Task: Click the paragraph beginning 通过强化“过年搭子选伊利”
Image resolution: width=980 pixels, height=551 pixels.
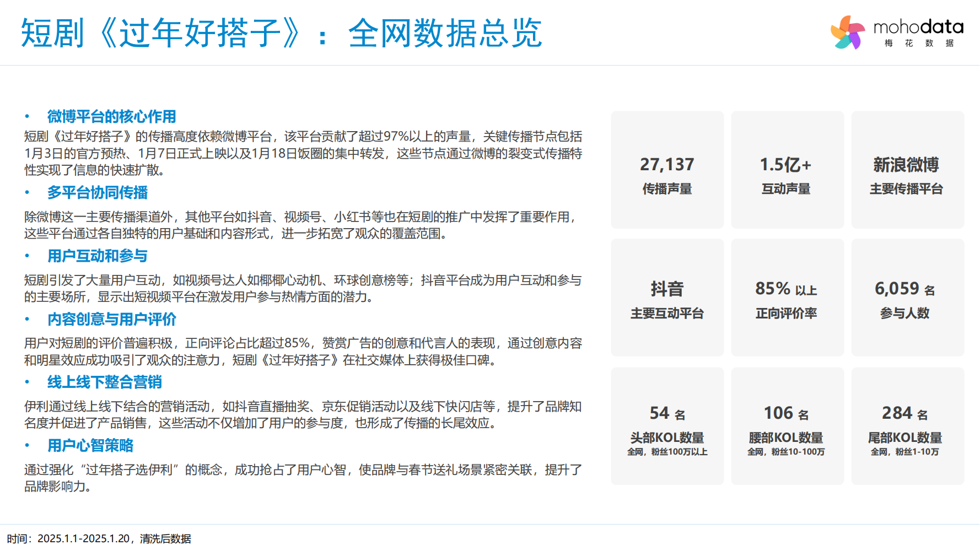Action: [x=303, y=478]
